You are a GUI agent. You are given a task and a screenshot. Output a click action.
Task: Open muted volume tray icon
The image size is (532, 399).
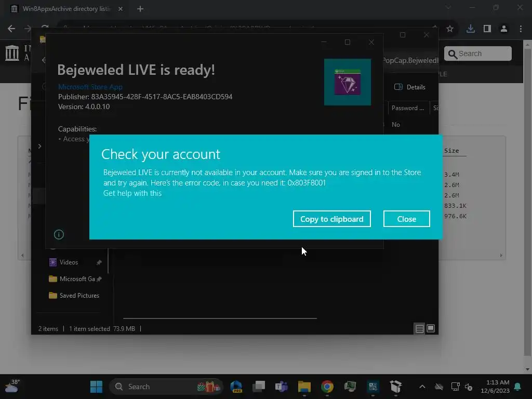[x=469, y=387]
